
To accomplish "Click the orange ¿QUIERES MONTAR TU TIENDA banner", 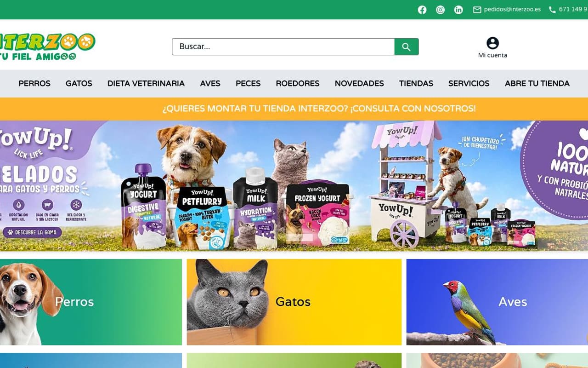I will [x=294, y=109].
